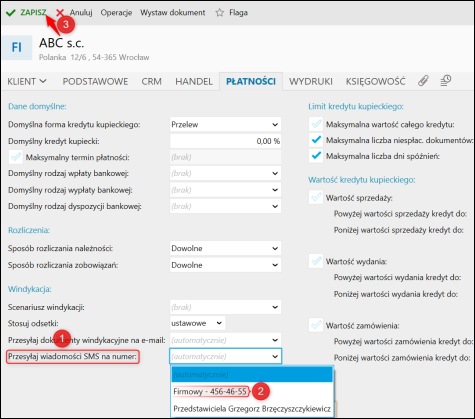
Task: Click Powyżej wartości sprzedaży kredyt do label
Action: pos(400,214)
